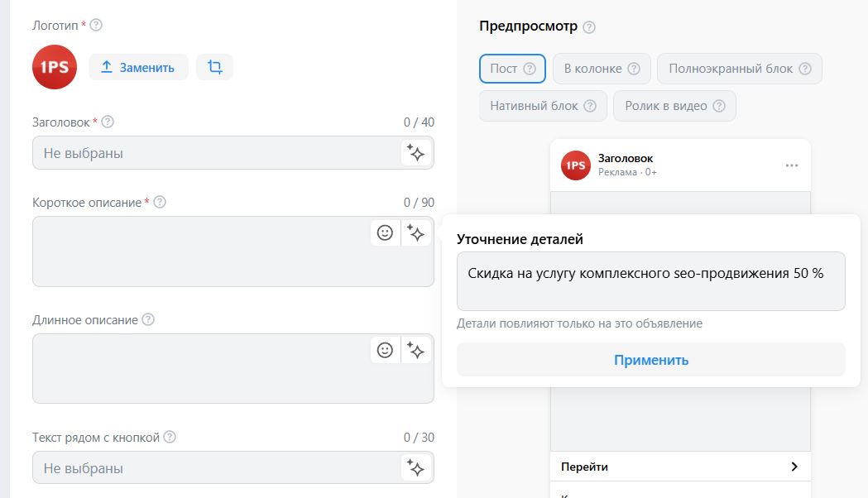Open AI suggestions for Текст рядом с кнопкой

[417, 467]
